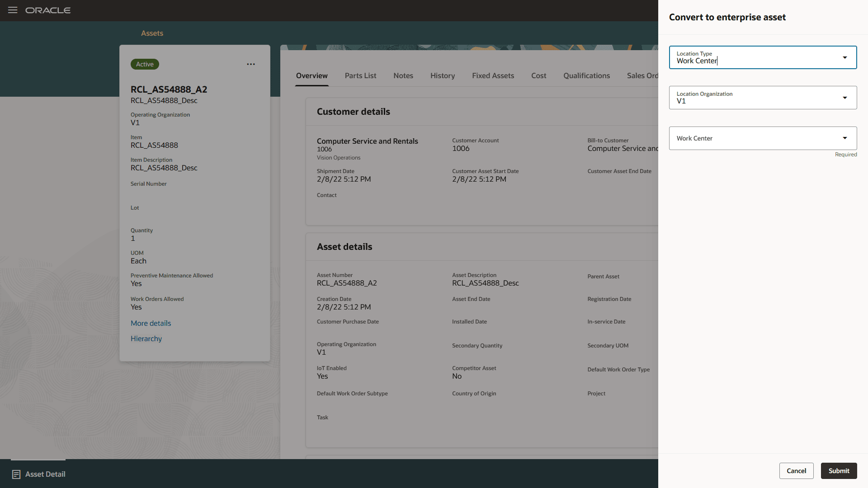Open the Parts List tab
Viewport: 868px width, 488px height.
click(x=360, y=75)
